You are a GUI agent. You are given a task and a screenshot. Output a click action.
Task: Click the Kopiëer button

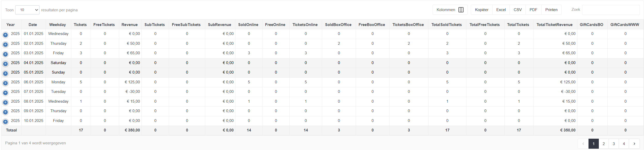(482, 10)
